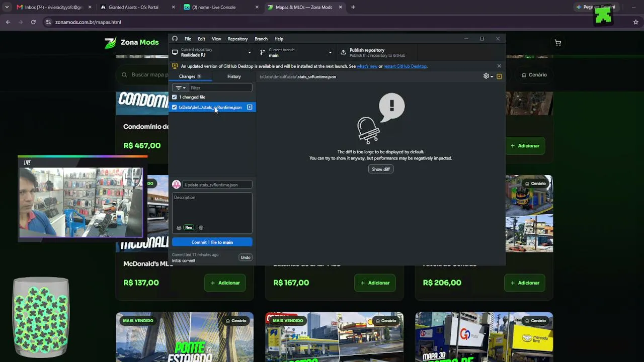Click the Zona Mods logo
This screenshot has height=362, width=644.
(131, 42)
